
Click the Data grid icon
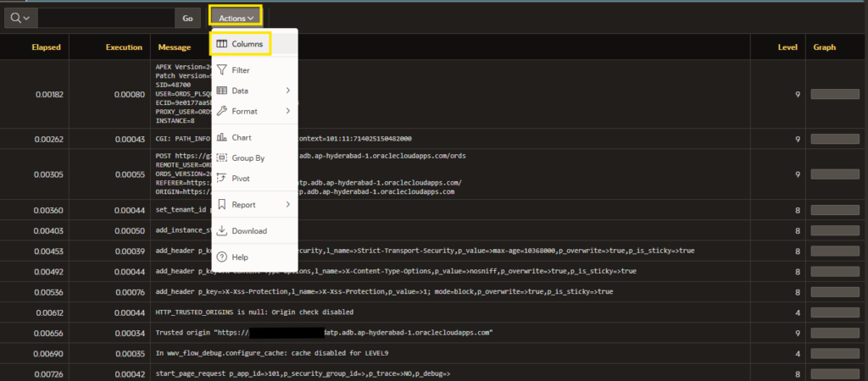221,91
